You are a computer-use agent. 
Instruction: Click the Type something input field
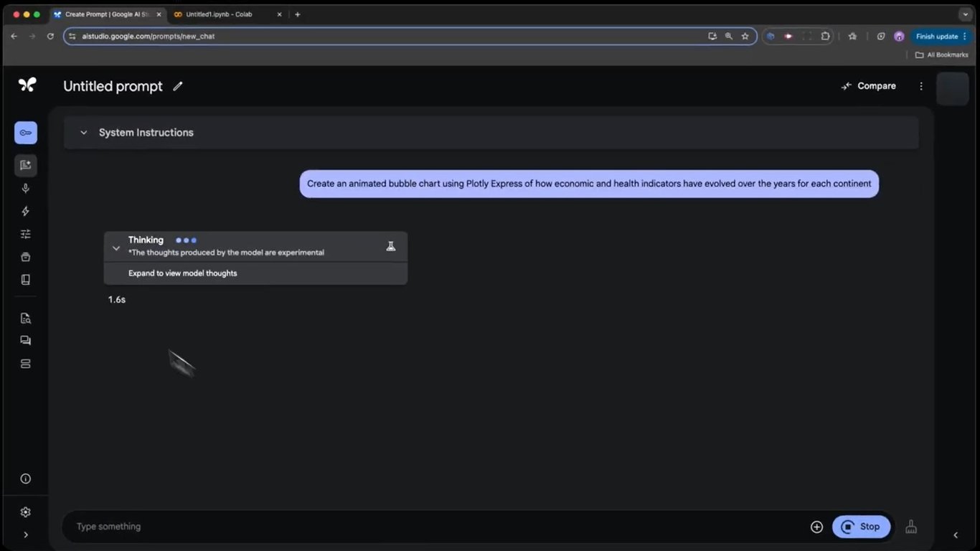[287, 526]
